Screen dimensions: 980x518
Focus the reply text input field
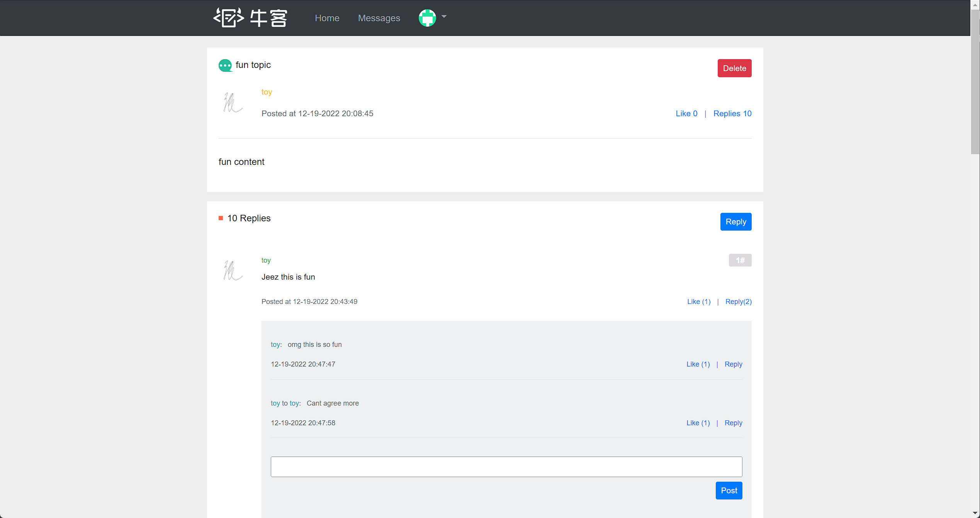click(x=506, y=467)
